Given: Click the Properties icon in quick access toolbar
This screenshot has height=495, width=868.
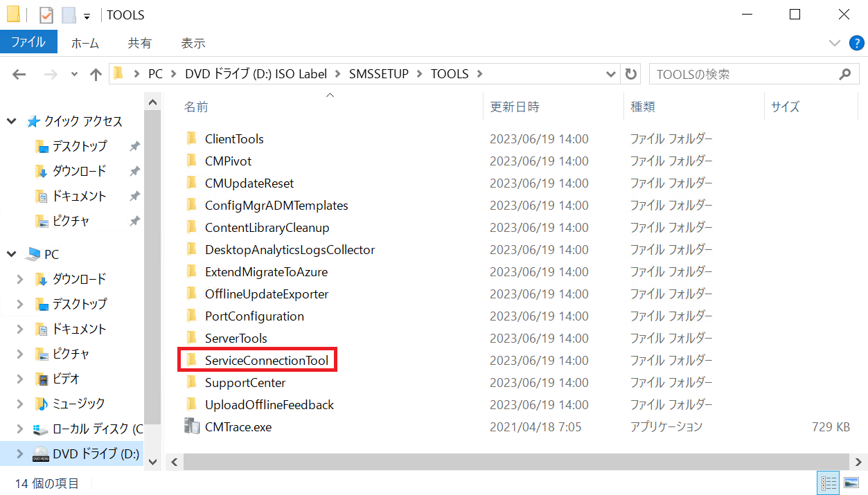Looking at the screenshot, I should [46, 15].
